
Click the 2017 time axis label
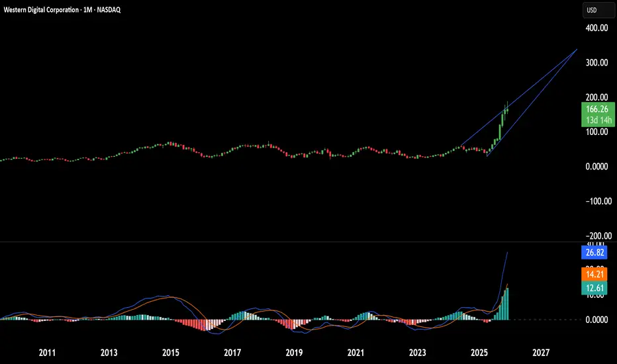pos(232,353)
